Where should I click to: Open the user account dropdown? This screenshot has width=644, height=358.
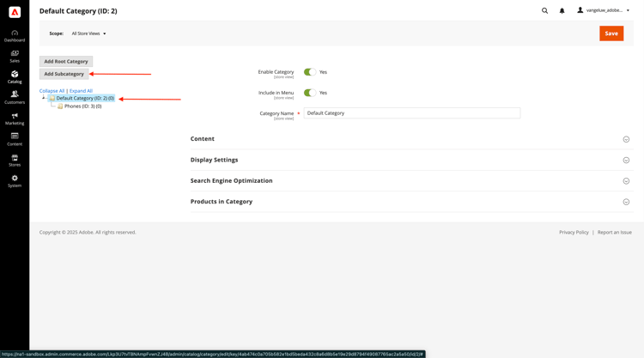[x=604, y=10]
